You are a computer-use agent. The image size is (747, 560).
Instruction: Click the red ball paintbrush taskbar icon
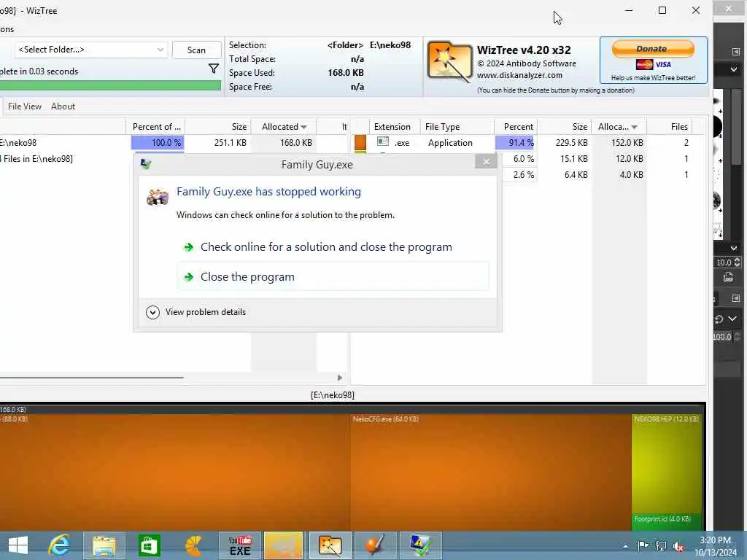click(x=375, y=545)
